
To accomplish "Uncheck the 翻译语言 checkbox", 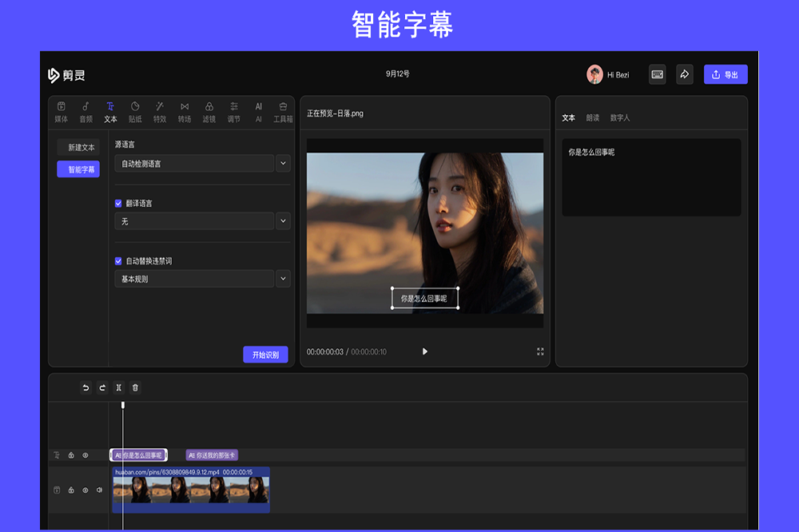I will click(x=118, y=204).
